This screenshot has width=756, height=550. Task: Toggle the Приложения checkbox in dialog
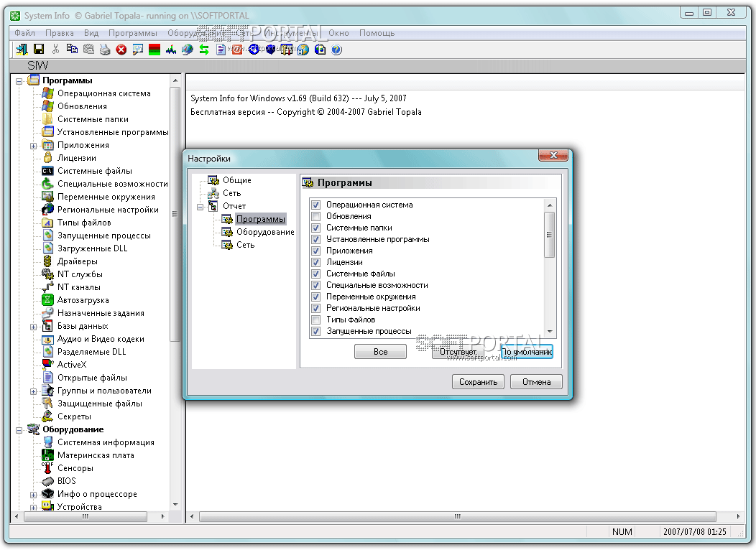tap(315, 251)
